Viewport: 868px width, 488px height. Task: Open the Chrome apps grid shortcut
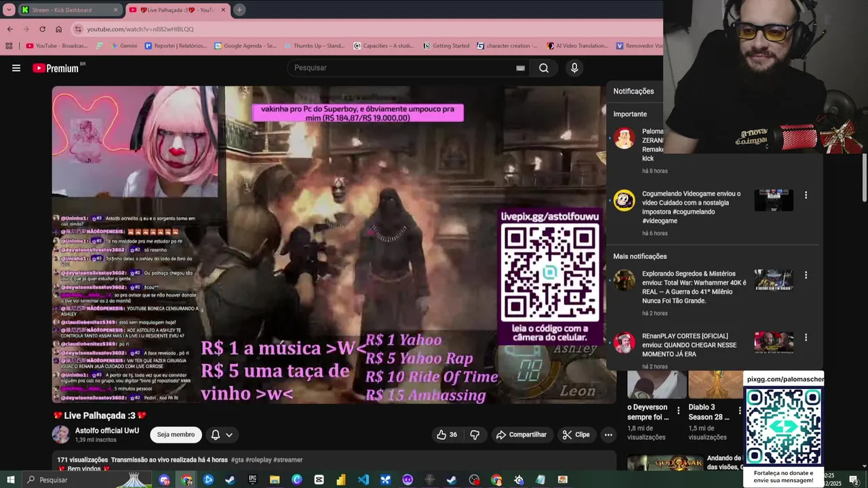(x=9, y=46)
